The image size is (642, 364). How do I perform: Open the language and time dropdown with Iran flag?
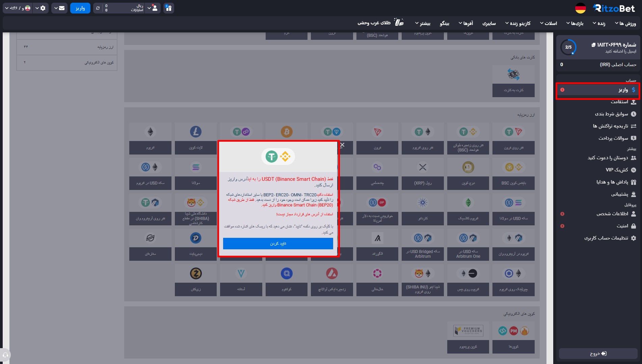[18, 8]
